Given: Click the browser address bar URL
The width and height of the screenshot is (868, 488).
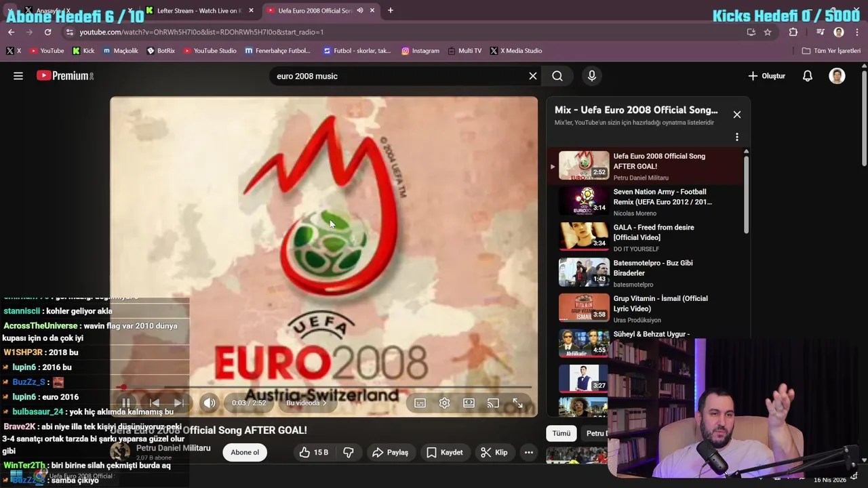Looking at the screenshot, I should click(201, 32).
